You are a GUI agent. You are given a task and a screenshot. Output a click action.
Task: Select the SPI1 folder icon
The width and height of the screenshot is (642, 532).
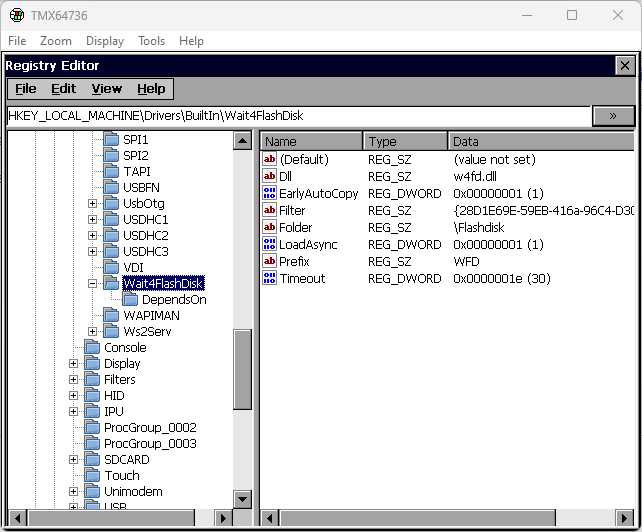coord(111,140)
